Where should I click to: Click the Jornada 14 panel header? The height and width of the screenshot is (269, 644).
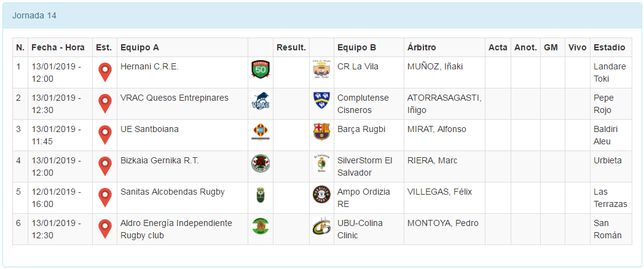coord(34,15)
